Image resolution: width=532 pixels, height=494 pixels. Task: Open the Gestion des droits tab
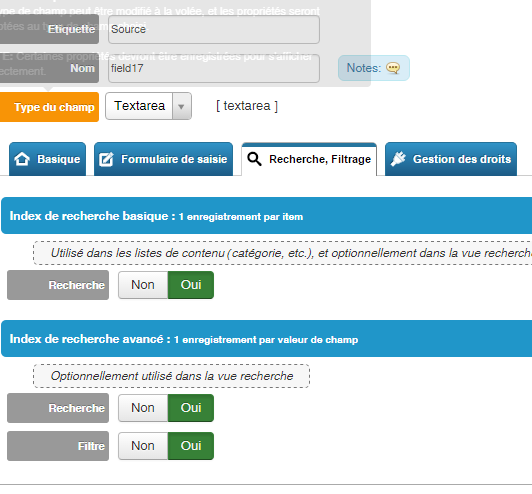[x=451, y=159]
